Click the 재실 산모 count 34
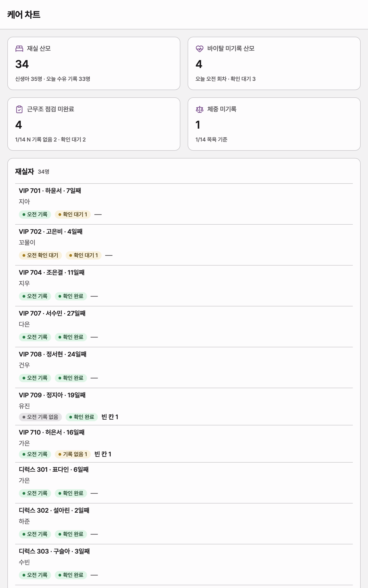 22,64
